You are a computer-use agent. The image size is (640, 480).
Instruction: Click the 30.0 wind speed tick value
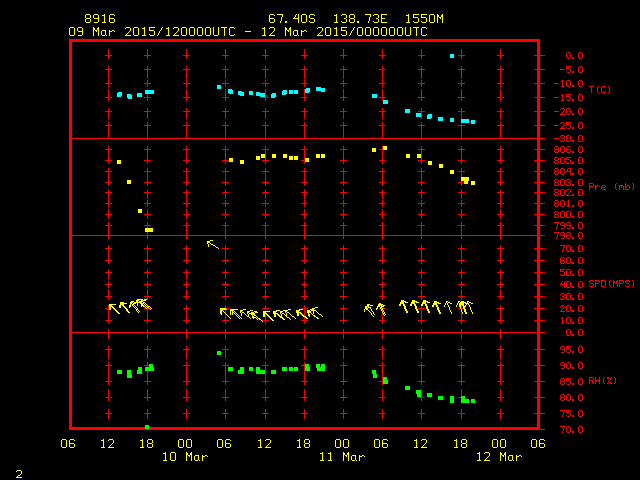[571, 297]
